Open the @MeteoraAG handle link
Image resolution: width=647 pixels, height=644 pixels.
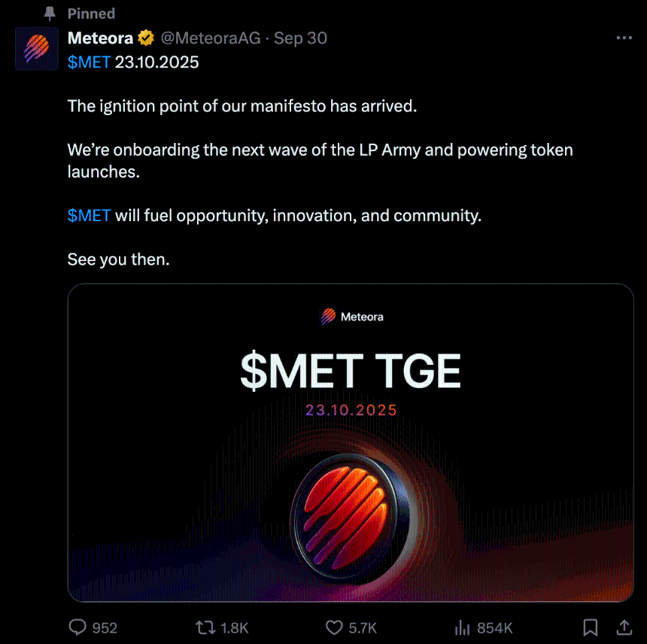(210, 38)
